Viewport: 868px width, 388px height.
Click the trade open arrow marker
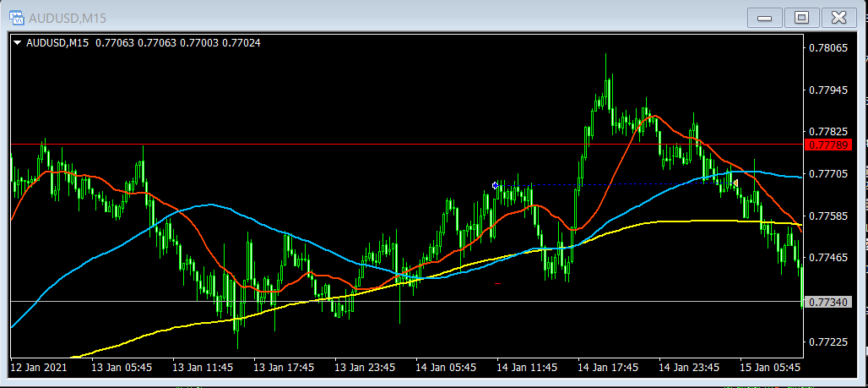click(496, 185)
